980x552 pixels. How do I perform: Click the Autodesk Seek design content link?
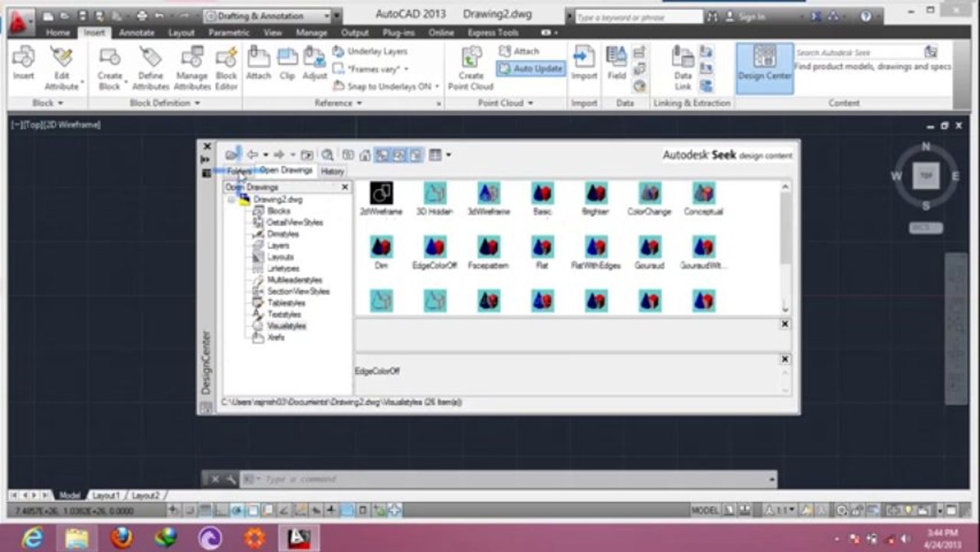(727, 155)
